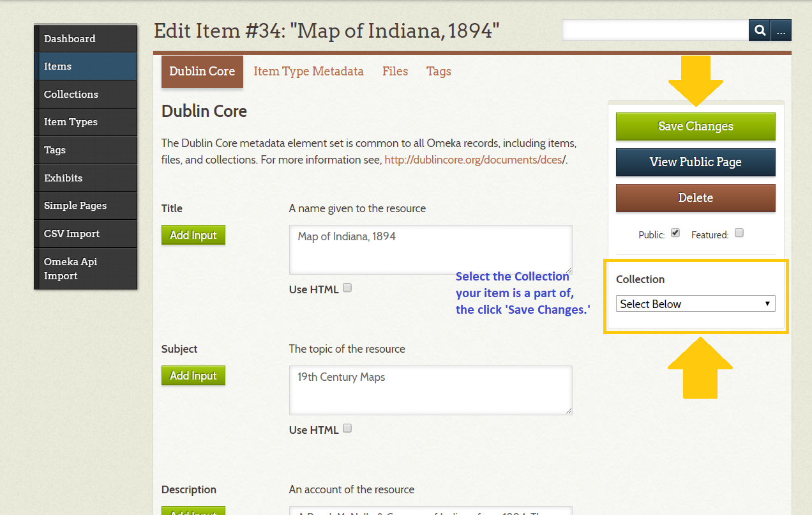
Task: Click Add Input under Subject
Action: [x=193, y=376]
